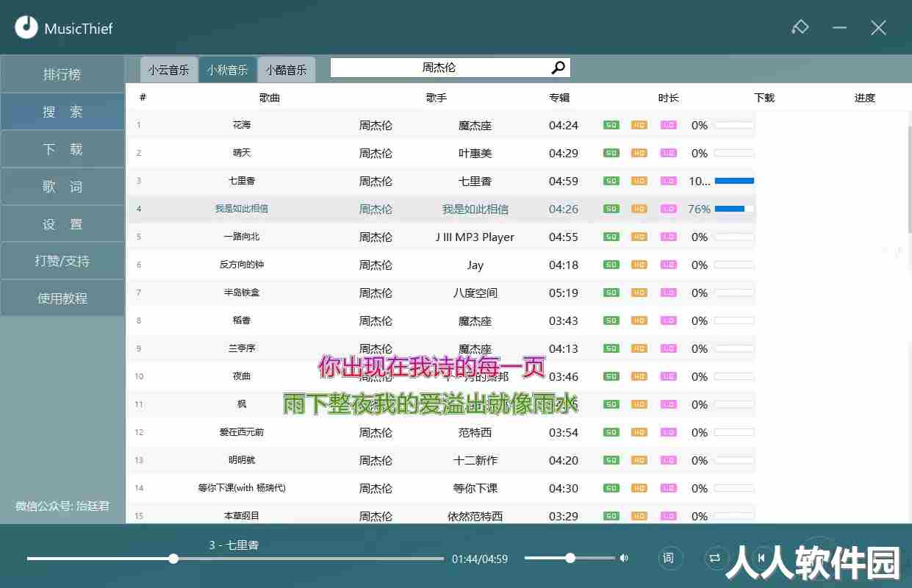The width and height of the screenshot is (912, 588).
Task: Download 本草纲目 in HQ quality
Action: pyautogui.click(x=639, y=516)
